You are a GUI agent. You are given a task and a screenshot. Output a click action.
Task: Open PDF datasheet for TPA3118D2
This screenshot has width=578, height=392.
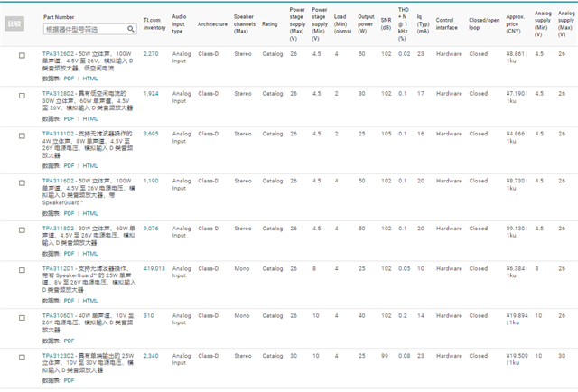(x=69, y=254)
